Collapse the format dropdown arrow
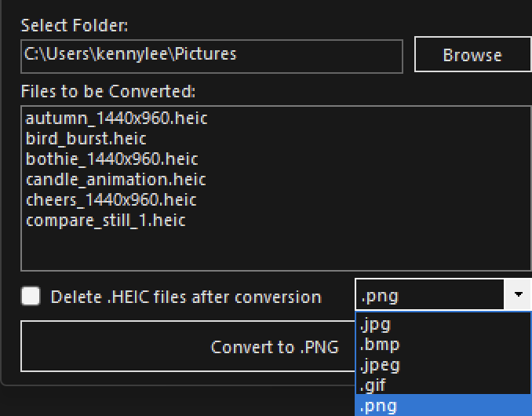The height and width of the screenshot is (416, 532). [518, 295]
